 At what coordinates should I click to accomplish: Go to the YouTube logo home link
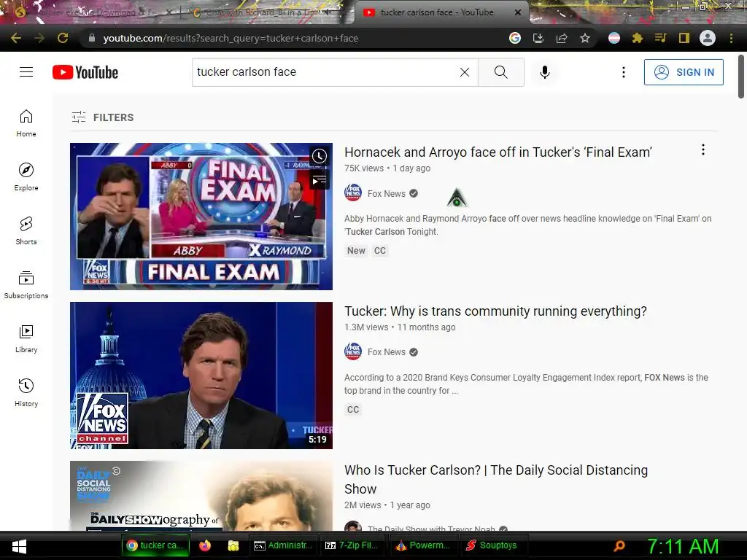(85, 72)
